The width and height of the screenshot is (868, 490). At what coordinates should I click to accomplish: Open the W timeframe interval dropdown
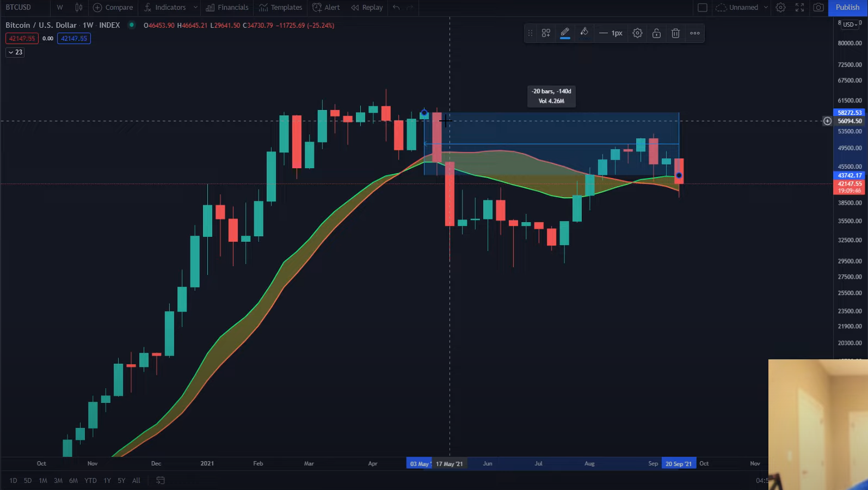tap(60, 8)
